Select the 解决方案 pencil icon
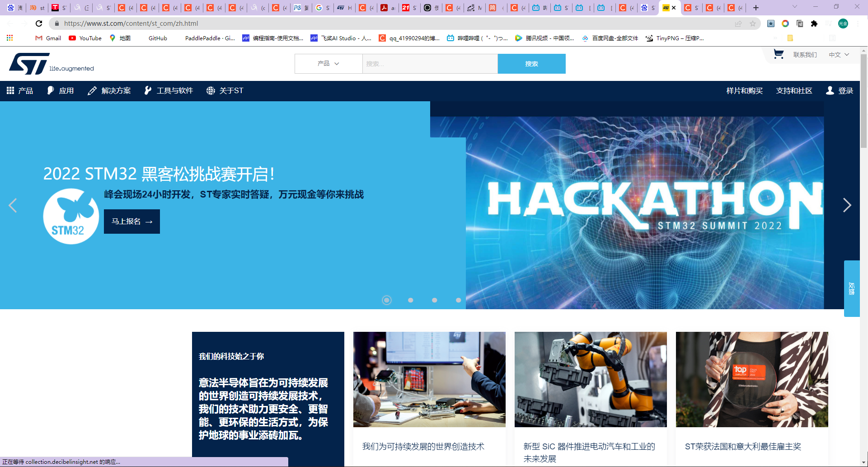Image resolution: width=868 pixels, height=467 pixels. (x=92, y=90)
